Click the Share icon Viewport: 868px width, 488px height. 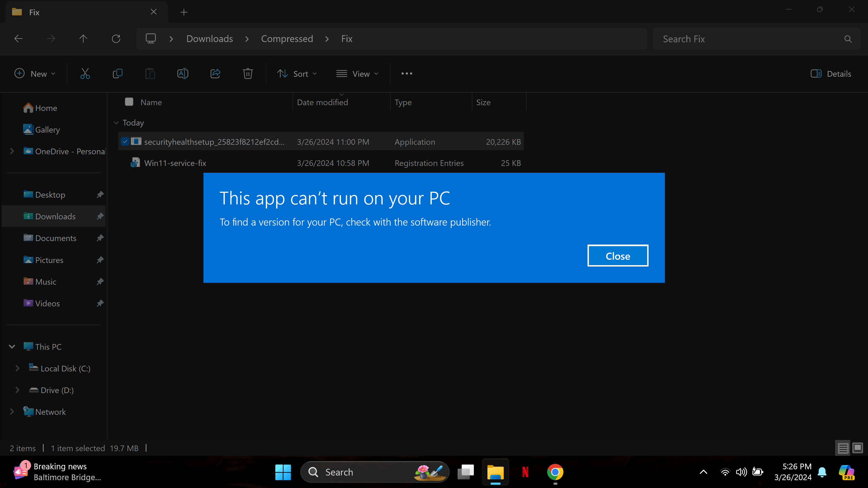[x=215, y=73]
